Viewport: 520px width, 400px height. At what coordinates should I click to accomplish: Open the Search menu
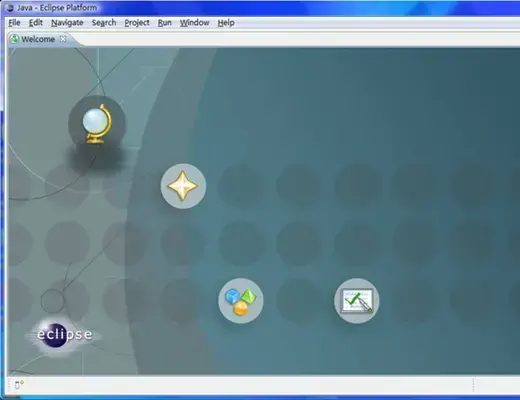tap(104, 23)
